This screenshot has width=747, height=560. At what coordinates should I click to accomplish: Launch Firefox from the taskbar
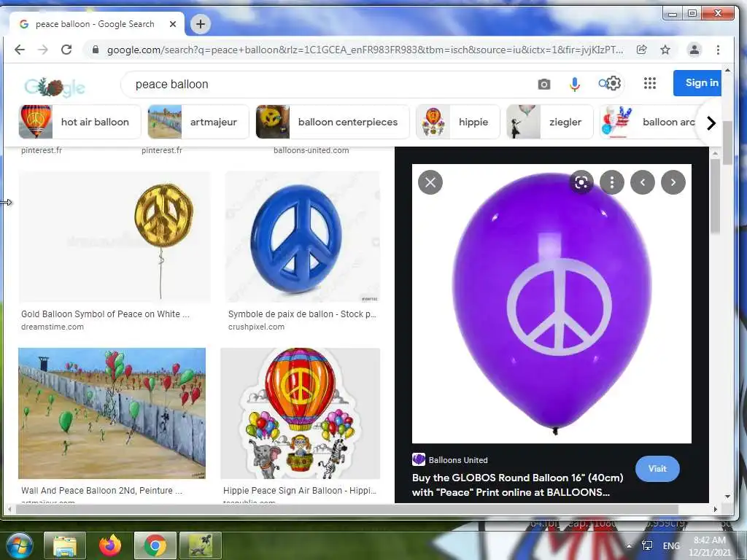point(110,545)
